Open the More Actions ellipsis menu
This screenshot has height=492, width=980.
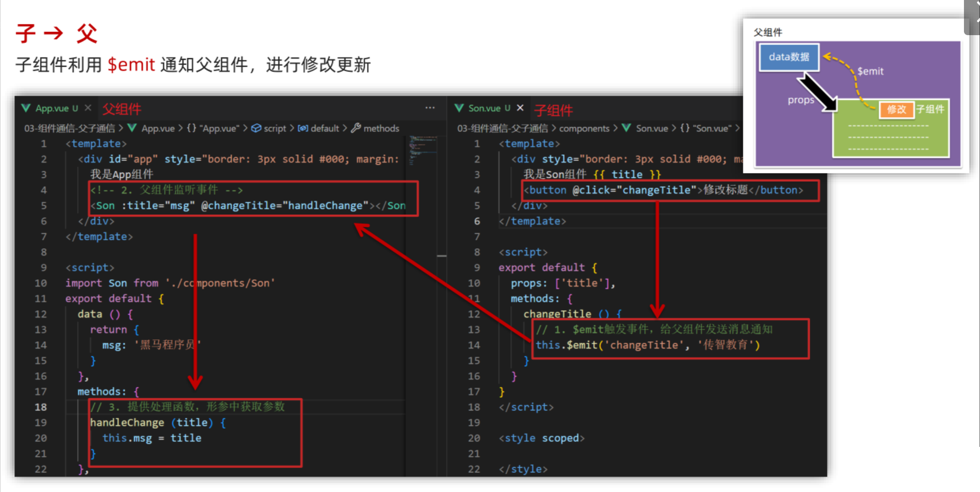(430, 108)
